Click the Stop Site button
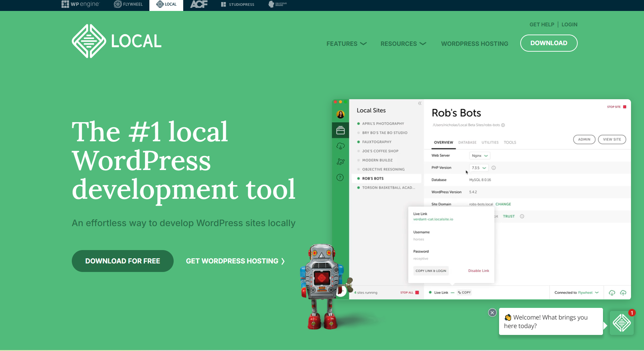The width and height of the screenshot is (644, 351). 617,107
